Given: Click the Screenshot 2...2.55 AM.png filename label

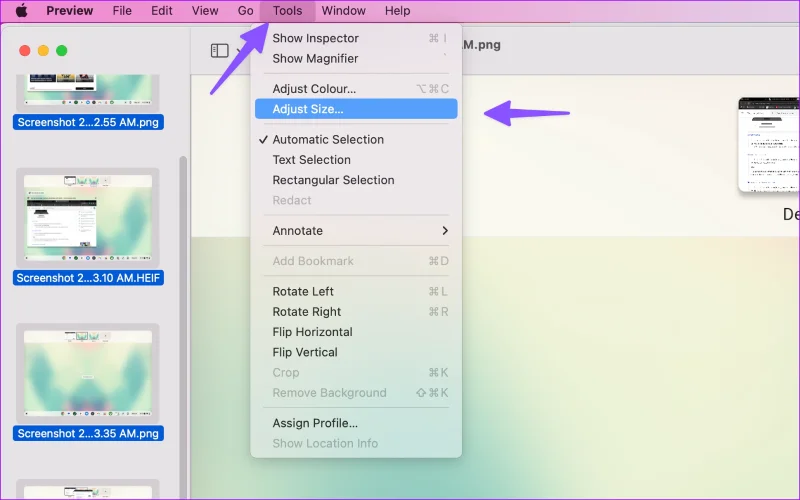Looking at the screenshot, I should [x=88, y=122].
